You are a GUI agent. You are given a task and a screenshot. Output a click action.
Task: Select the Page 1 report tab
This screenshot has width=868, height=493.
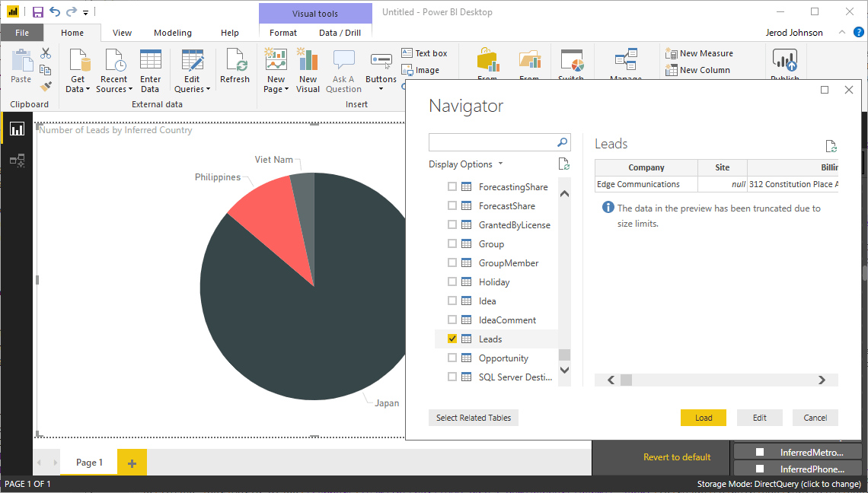(89, 462)
